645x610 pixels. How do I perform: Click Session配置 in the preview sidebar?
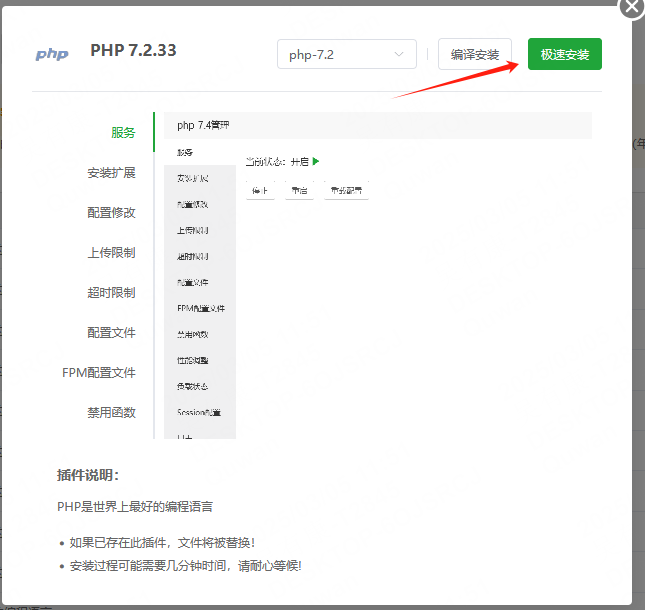(199, 413)
